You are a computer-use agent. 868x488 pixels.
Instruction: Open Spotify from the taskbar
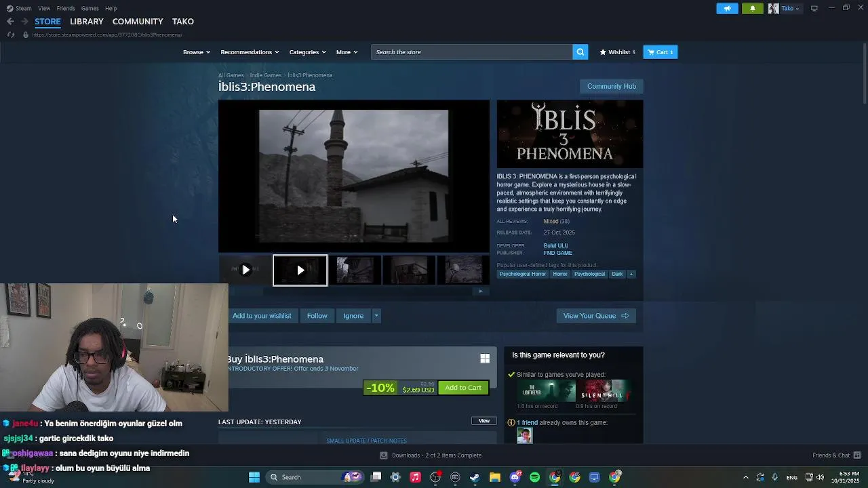click(534, 477)
